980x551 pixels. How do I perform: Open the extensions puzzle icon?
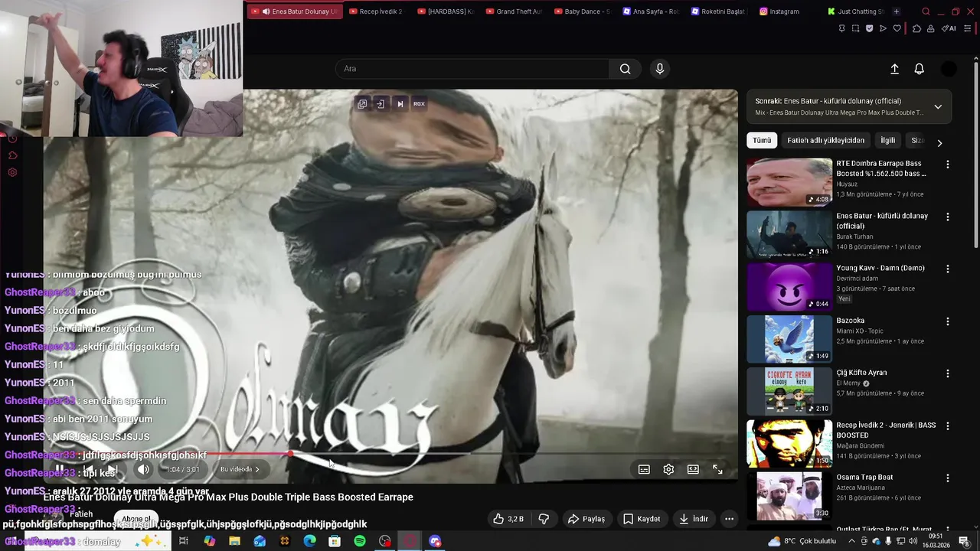[916, 28]
